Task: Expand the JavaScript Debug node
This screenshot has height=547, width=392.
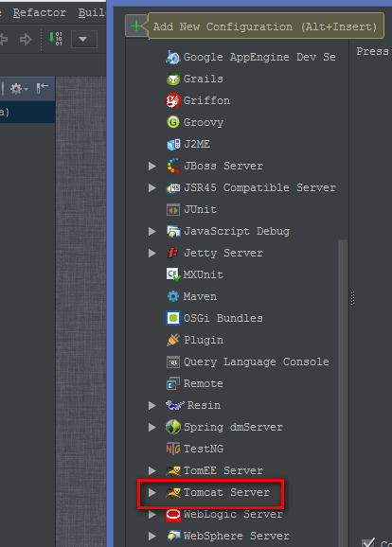Action: [x=152, y=231]
